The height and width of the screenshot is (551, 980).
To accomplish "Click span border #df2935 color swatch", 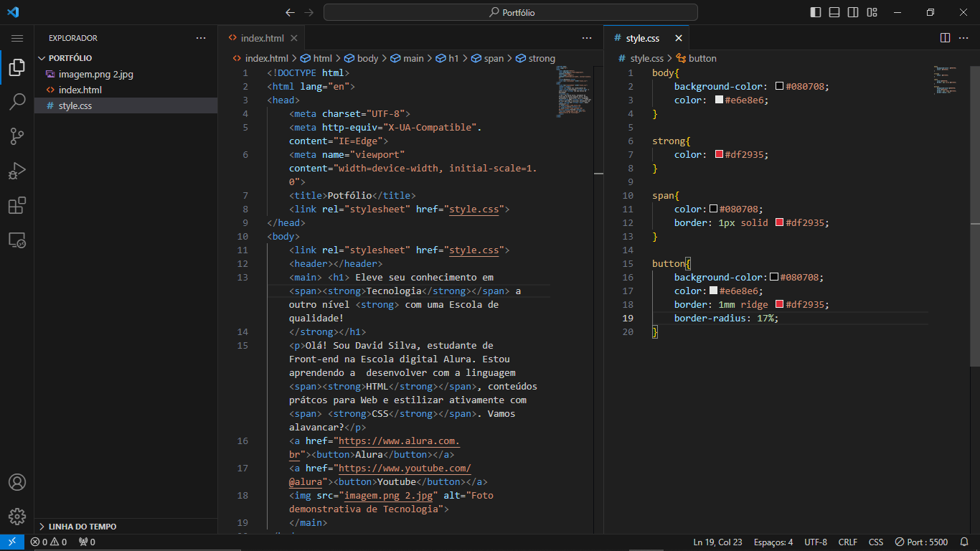I will 780,222.
